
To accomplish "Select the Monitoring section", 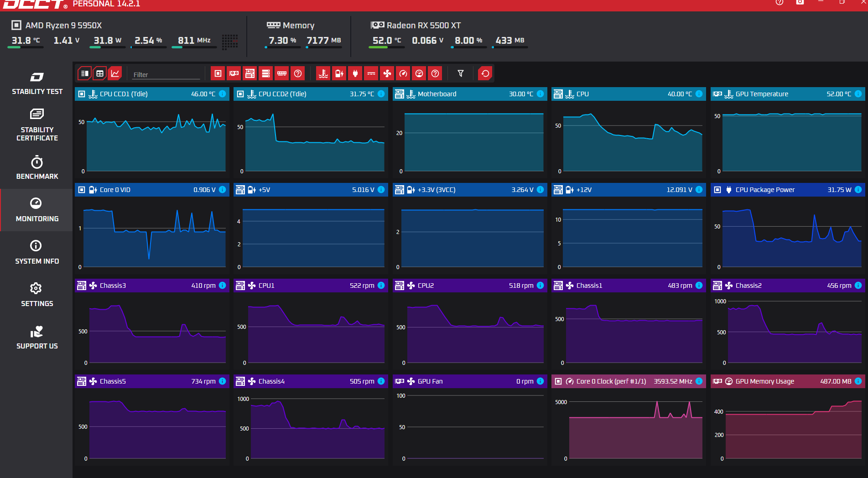I will click(x=37, y=210).
